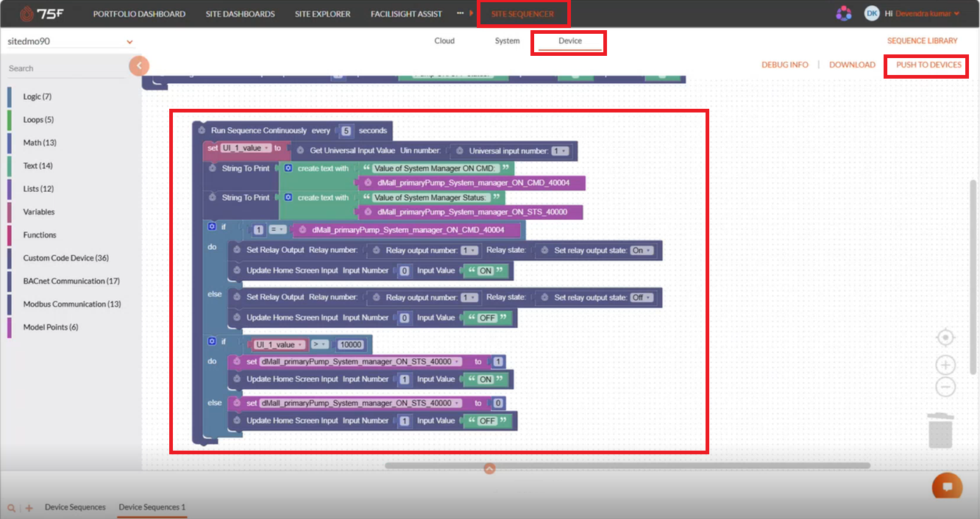Open the colorful apps icon in header
Screen dimensions: 980x519
(844, 13)
